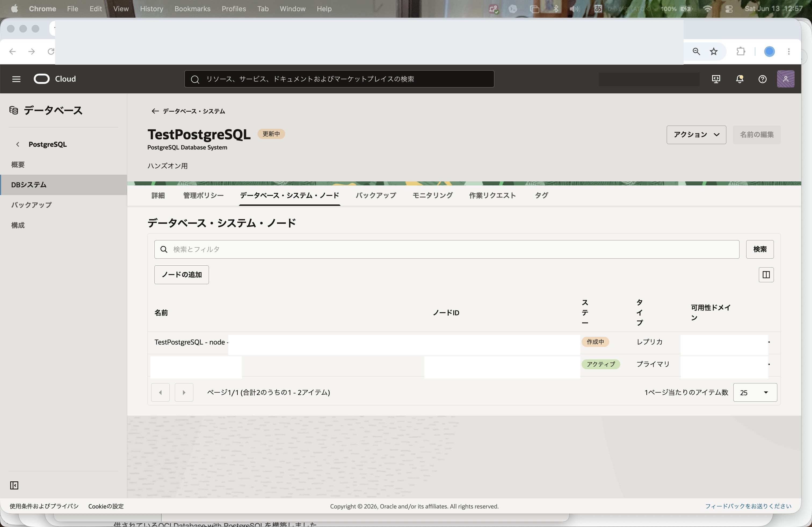Open Chrome three-dot menu
The image size is (812, 527).
click(x=789, y=52)
